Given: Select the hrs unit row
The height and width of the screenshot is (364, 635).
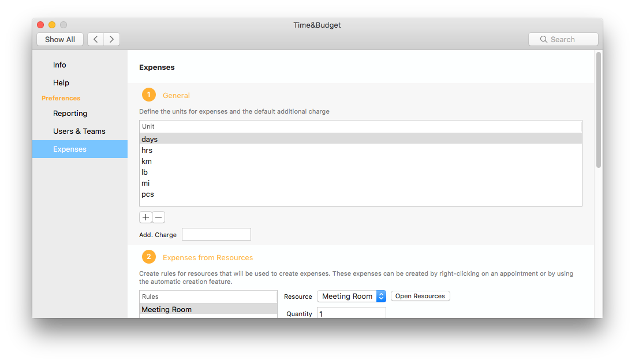Looking at the screenshot, I should tap(360, 150).
